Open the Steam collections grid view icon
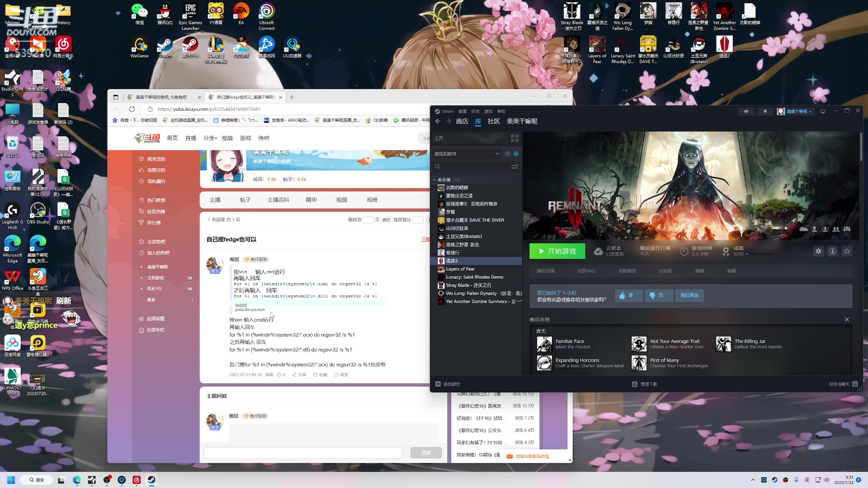The width and height of the screenshot is (868, 488). pos(514,138)
